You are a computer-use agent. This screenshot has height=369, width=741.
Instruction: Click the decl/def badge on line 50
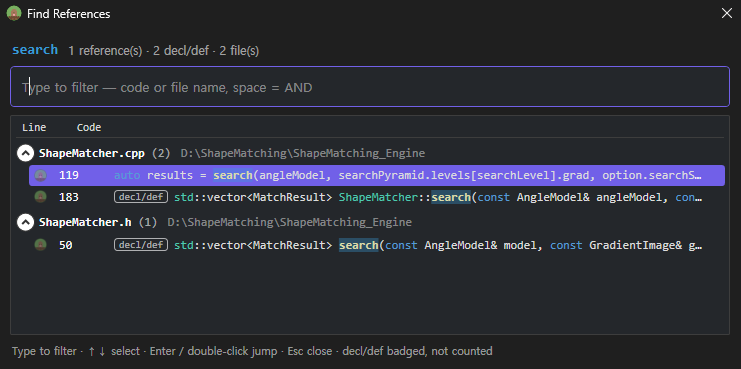point(141,245)
